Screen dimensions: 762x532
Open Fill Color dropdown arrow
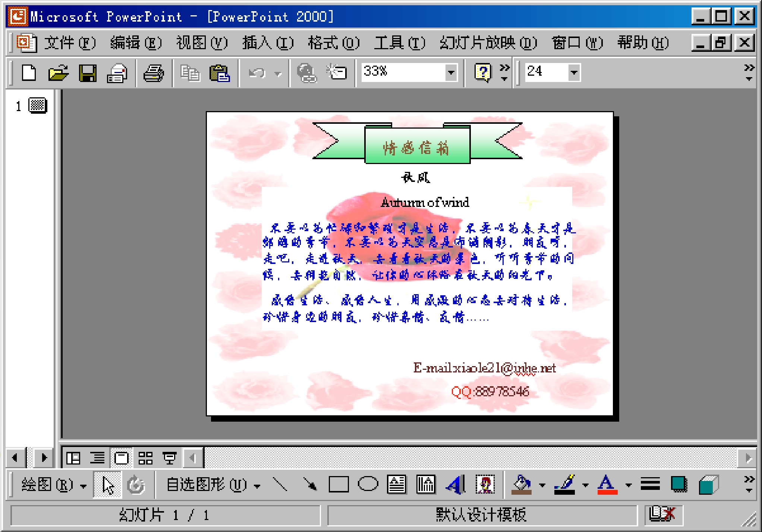coord(542,485)
